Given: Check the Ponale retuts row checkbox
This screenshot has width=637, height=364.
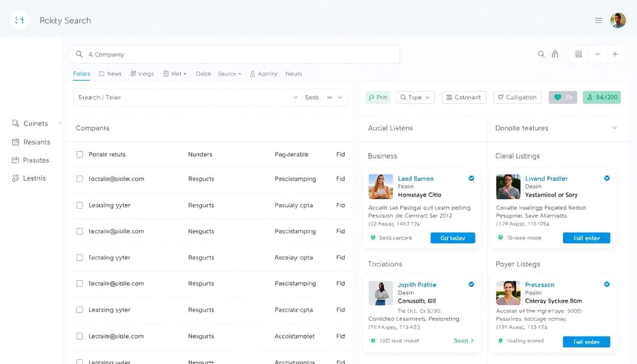Looking at the screenshot, I should (x=80, y=154).
